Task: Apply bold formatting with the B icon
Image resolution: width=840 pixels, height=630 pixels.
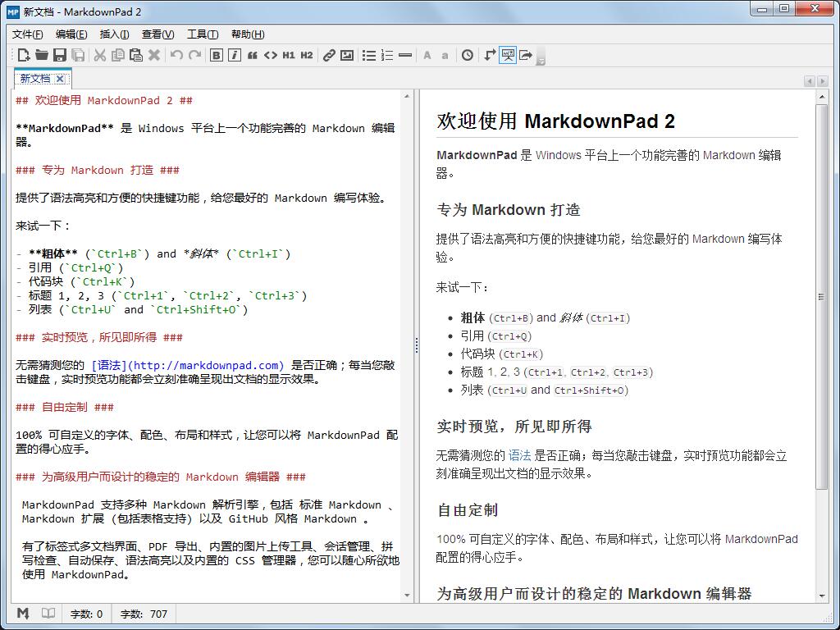Action: tap(216, 55)
